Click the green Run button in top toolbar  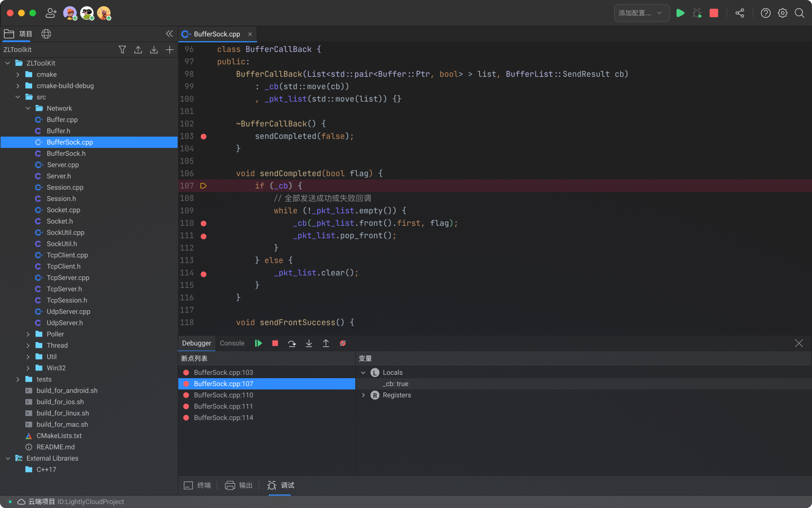pyautogui.click(x=680, y=13)
